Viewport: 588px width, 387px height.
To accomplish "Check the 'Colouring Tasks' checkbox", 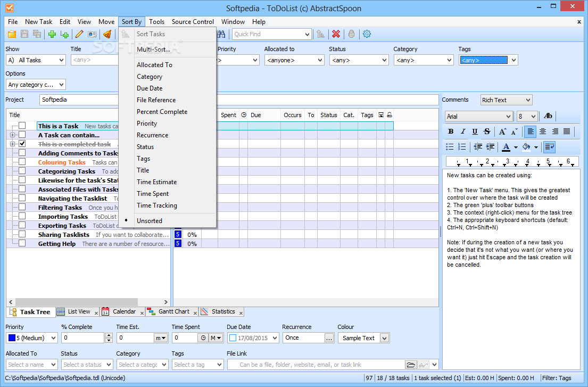I will coord(22,162).
